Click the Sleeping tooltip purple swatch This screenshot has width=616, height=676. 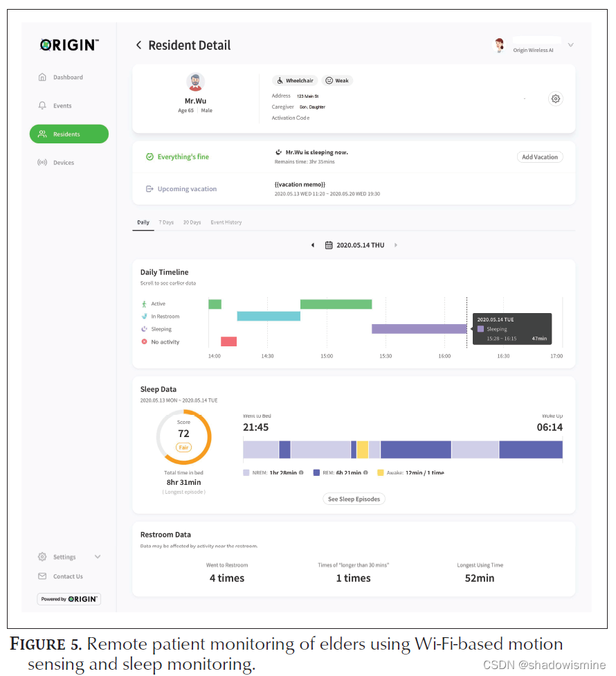(481, 329)
